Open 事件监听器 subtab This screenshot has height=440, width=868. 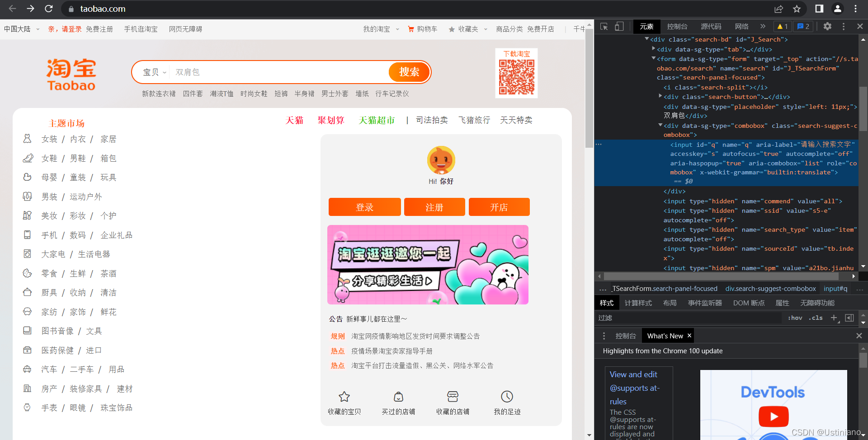(x=705, y=303)
